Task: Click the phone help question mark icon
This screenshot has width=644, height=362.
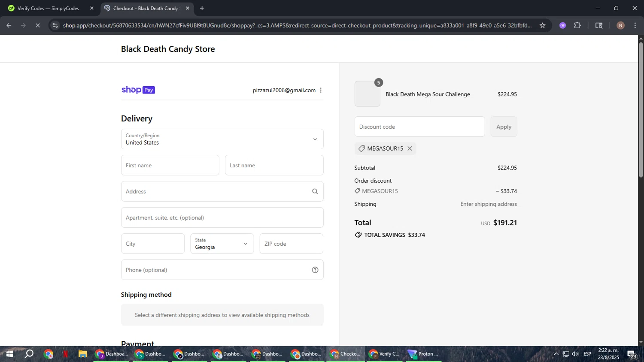Action: click(x=315, y=270)
